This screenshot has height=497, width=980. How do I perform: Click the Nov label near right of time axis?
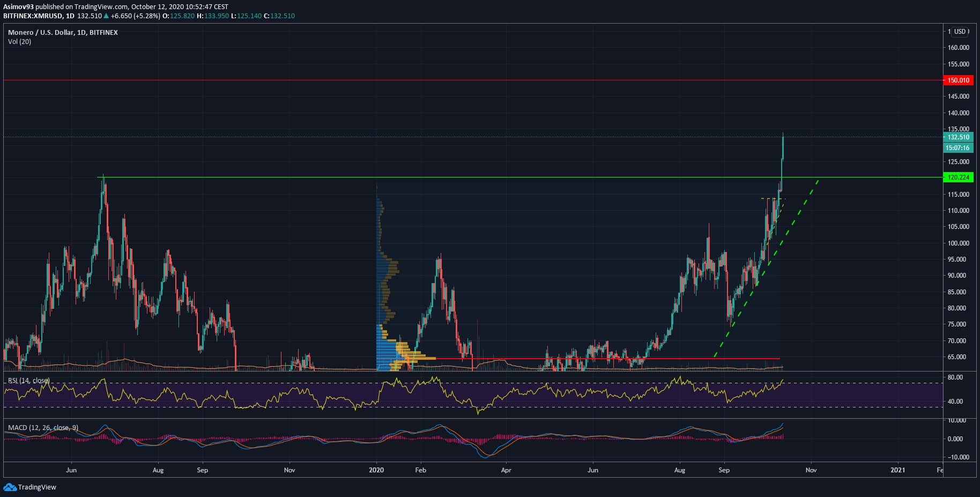tap(811, 470)
